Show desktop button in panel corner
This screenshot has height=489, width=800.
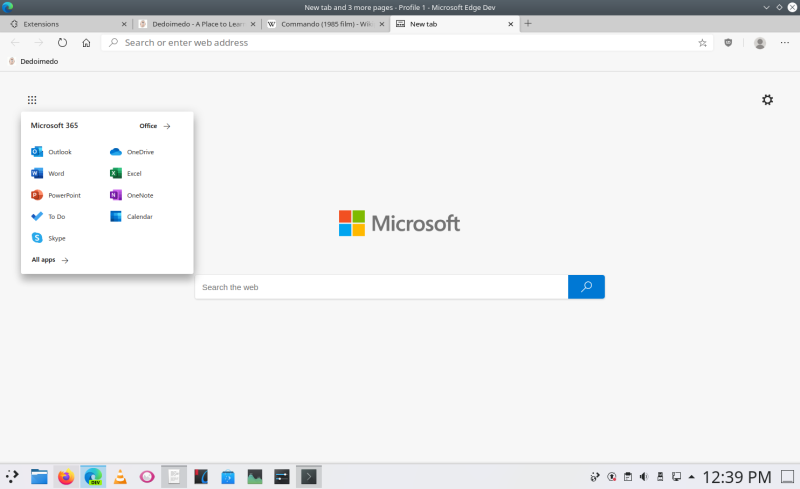tap(788, 477)
